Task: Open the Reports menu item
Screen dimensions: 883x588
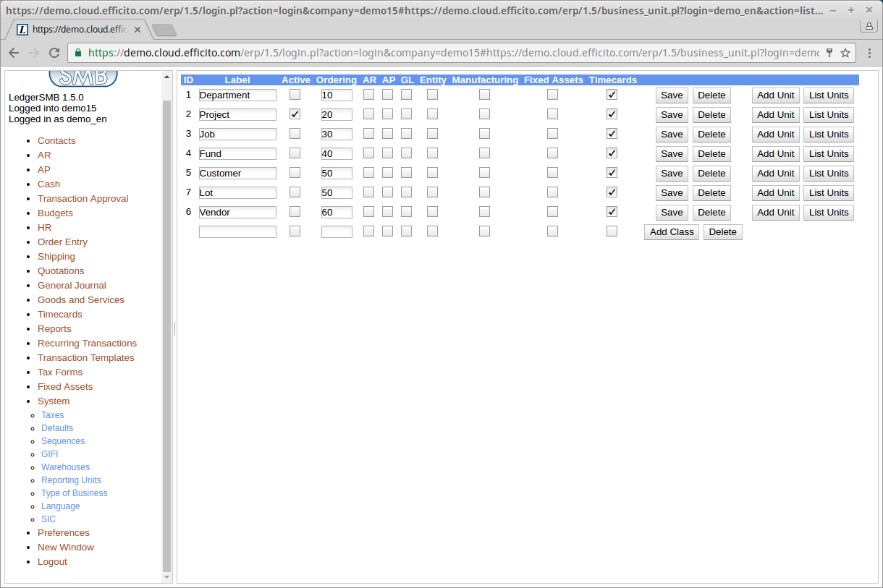Action: tap(54, 328)
